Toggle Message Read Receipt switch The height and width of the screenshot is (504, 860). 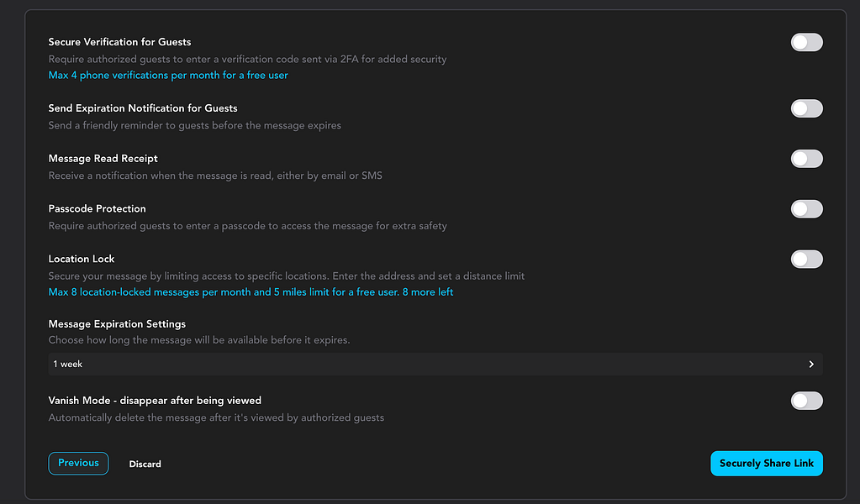[806, 159]
